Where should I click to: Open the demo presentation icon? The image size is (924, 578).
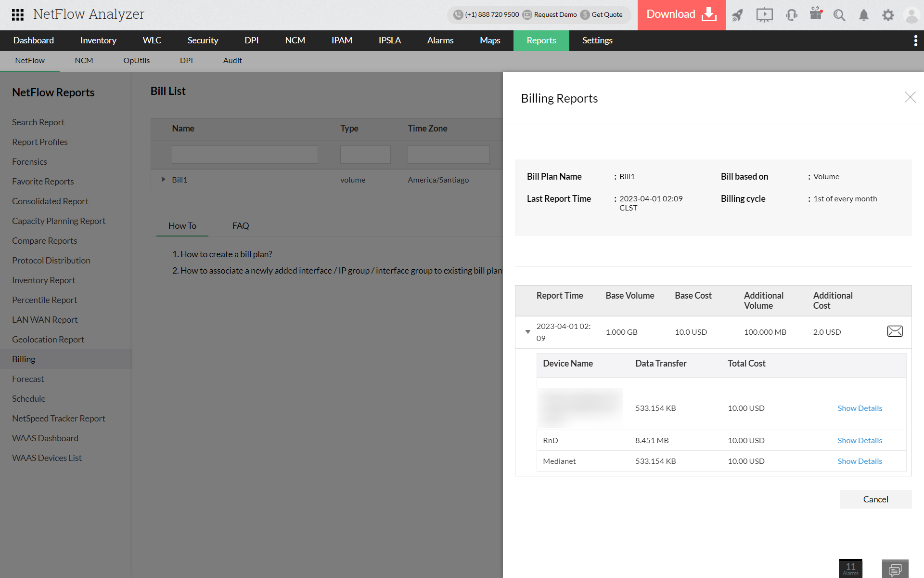tap(764, 15)
